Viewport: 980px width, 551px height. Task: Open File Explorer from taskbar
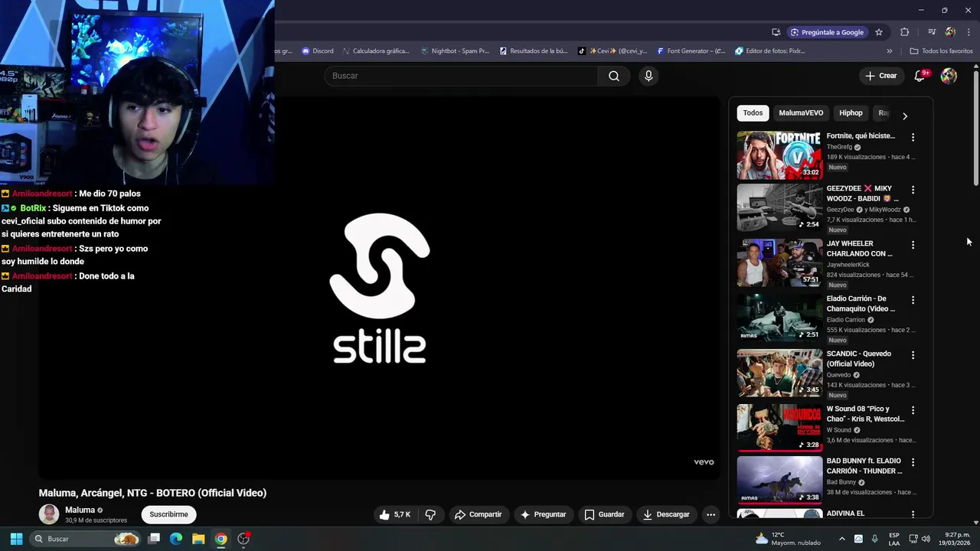(198, 539)
